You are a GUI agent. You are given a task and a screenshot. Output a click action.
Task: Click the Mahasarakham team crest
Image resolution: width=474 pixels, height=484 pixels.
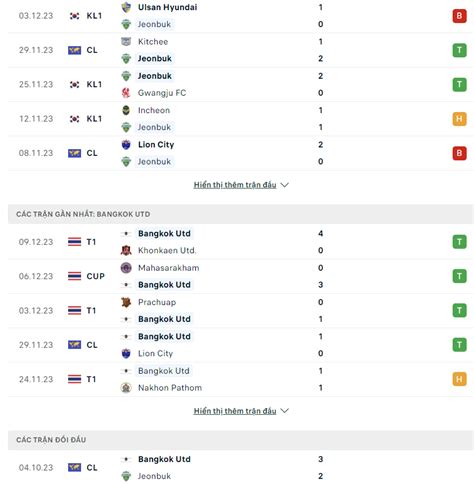(x=126, y=268)
